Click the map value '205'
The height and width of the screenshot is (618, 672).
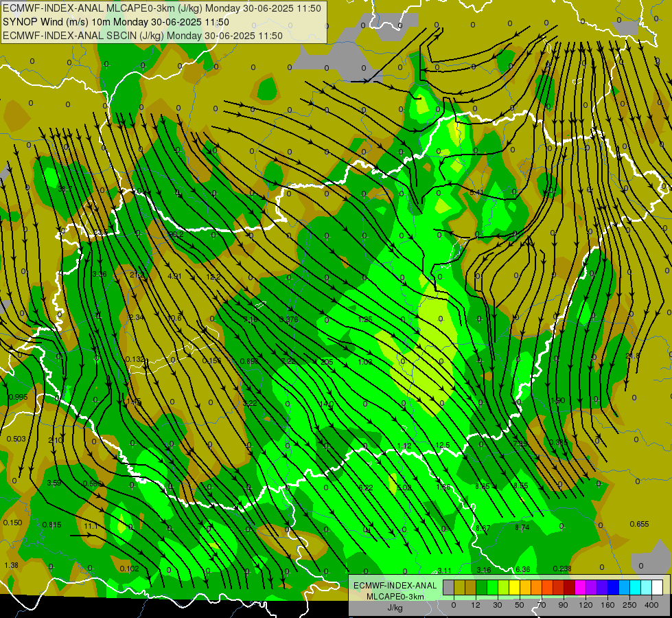327,362
